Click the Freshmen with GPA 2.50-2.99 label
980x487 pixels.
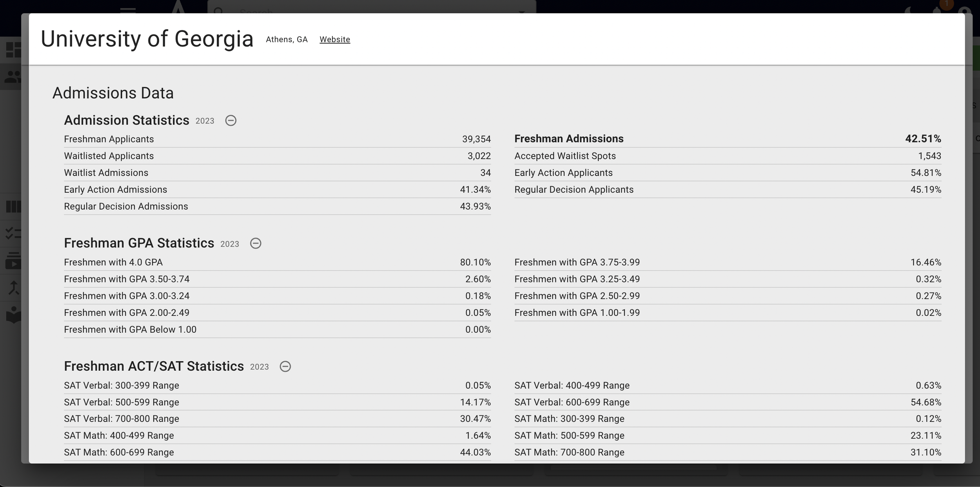tap(577, 296)
